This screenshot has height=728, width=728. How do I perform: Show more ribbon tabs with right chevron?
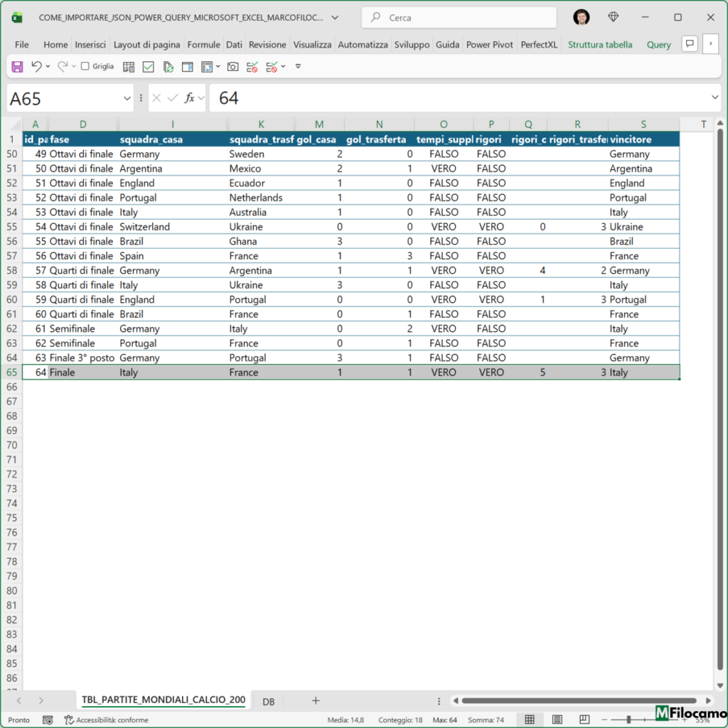click(710, 44)
